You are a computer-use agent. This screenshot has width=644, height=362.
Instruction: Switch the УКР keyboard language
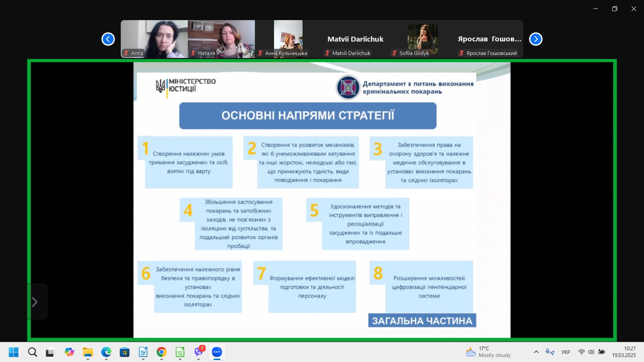point(566,352)
